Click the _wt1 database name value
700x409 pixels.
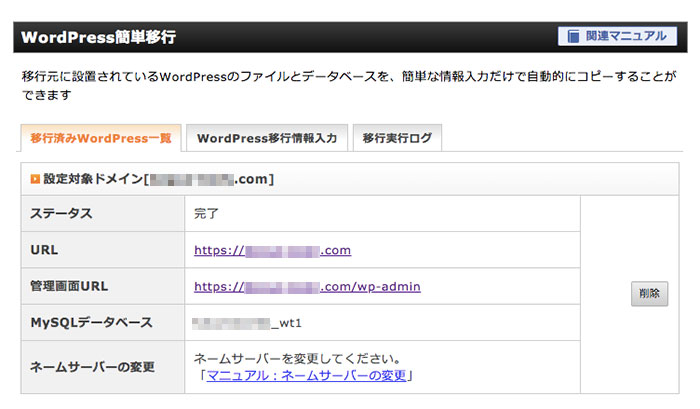[247, 323]
